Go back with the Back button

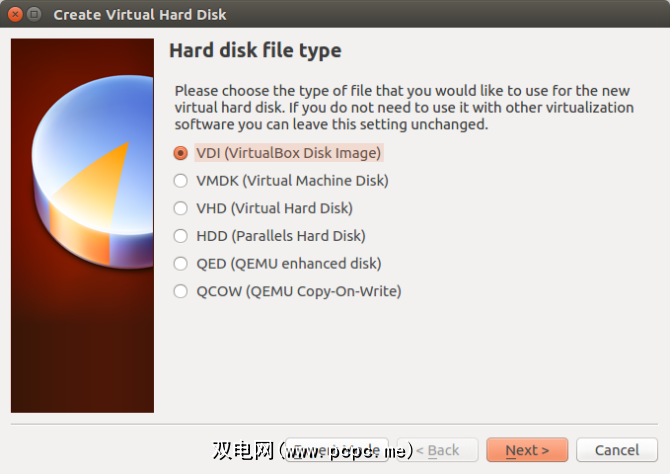[437, 450]
